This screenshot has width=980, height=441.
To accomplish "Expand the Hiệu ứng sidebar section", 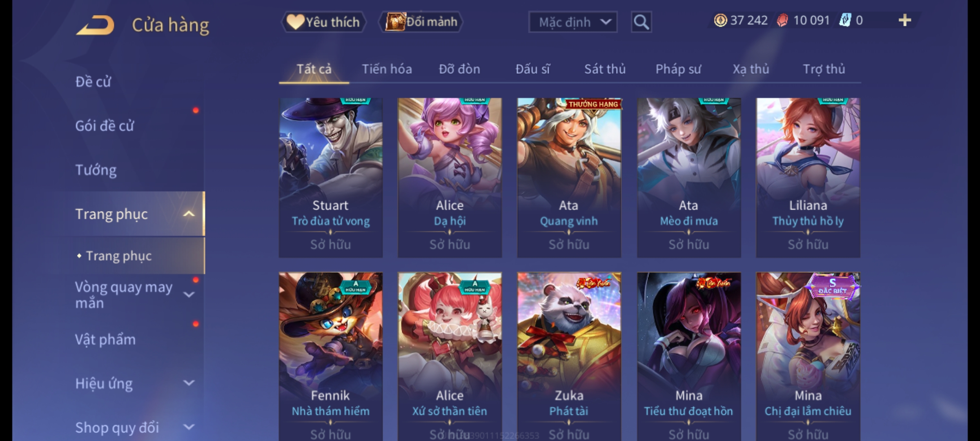I will tap(189, 383).
